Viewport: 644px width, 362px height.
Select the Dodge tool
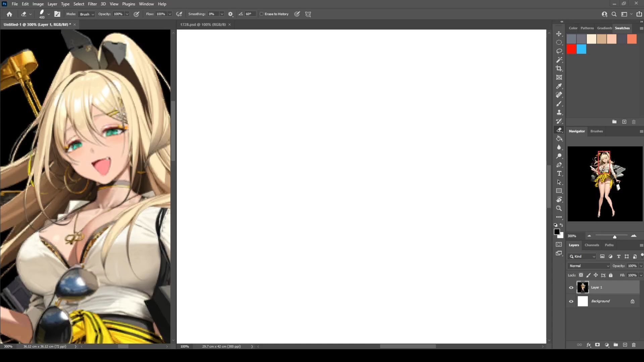pyautogui.click(x=559, y=156)
